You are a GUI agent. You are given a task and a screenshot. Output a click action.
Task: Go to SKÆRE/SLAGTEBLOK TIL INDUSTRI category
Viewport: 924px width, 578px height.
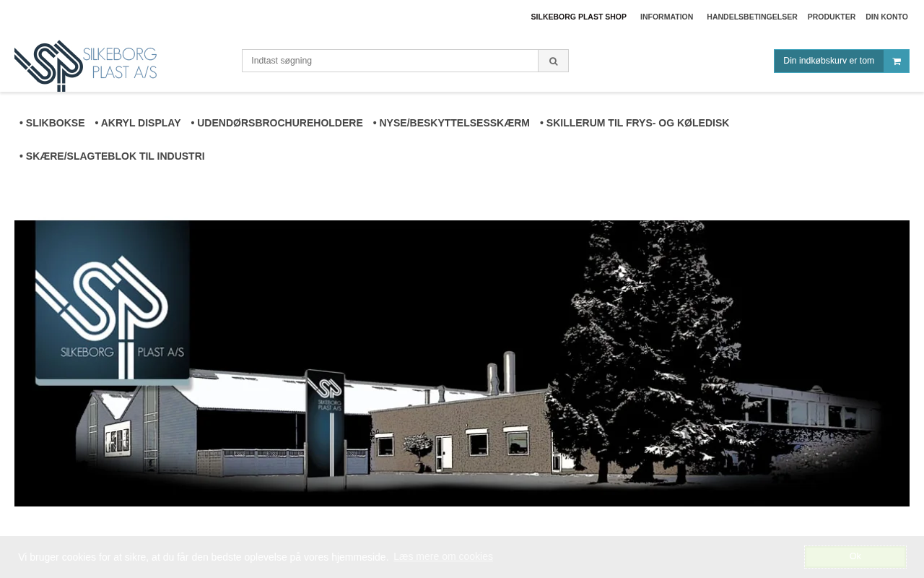pos(112,156)
